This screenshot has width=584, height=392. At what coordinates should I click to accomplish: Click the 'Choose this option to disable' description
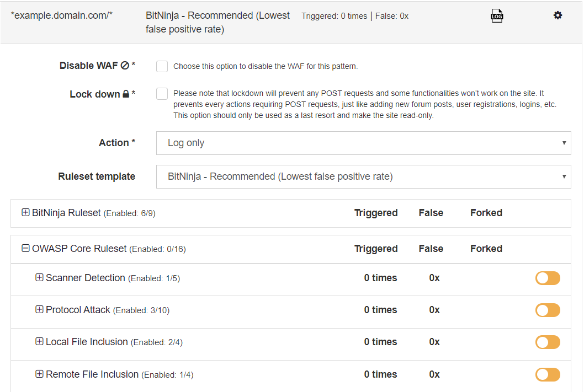tap(266, 66)
